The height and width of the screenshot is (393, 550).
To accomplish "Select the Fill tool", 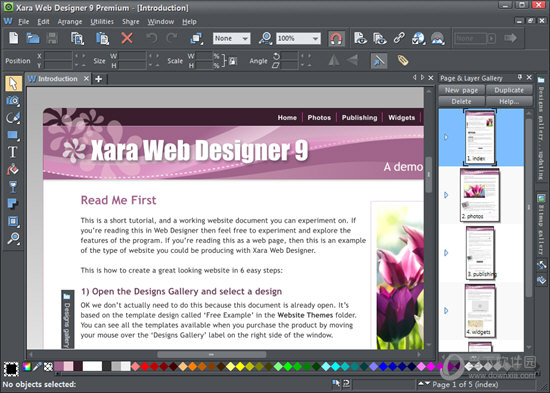I will (x=13, y=169).
